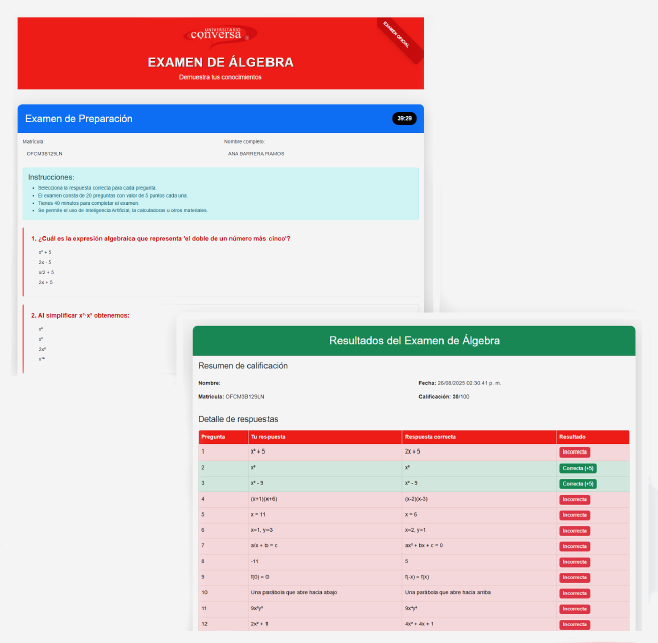Viewport: 658px width, 643px height.
Task: Click the 39:29 countdown timer badge
Action: [x=404, y=118]
